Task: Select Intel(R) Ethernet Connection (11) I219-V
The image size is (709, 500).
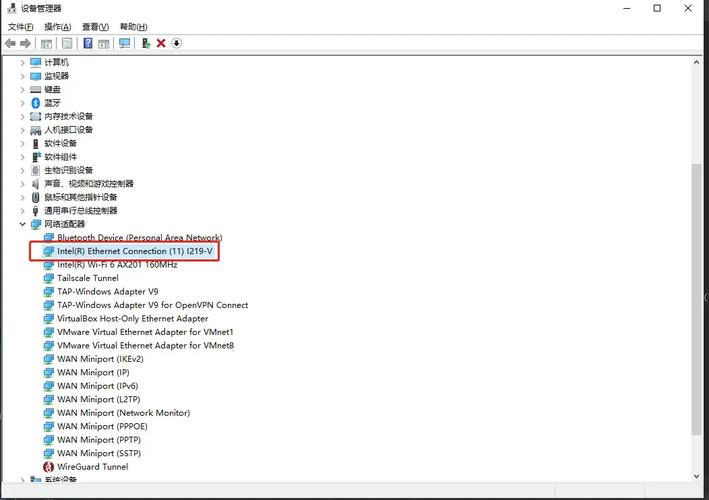Action: [134, 251]
